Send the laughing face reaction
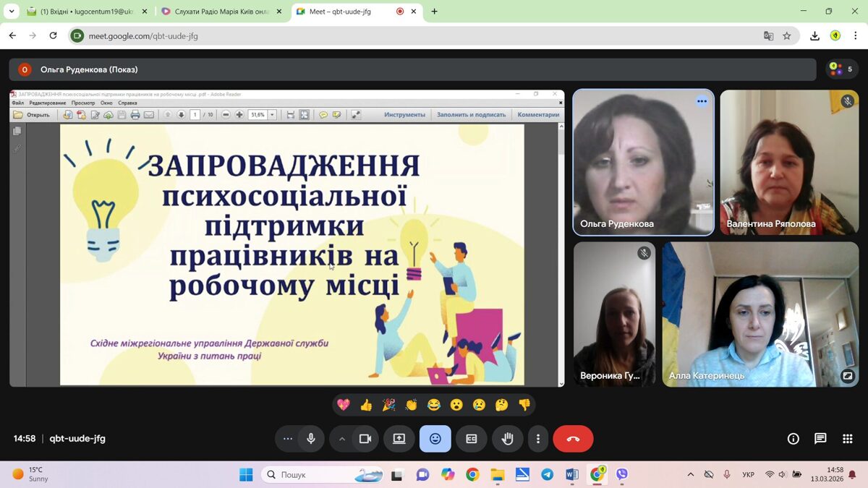This screenshot has width=868, height=488. (434, 405)
